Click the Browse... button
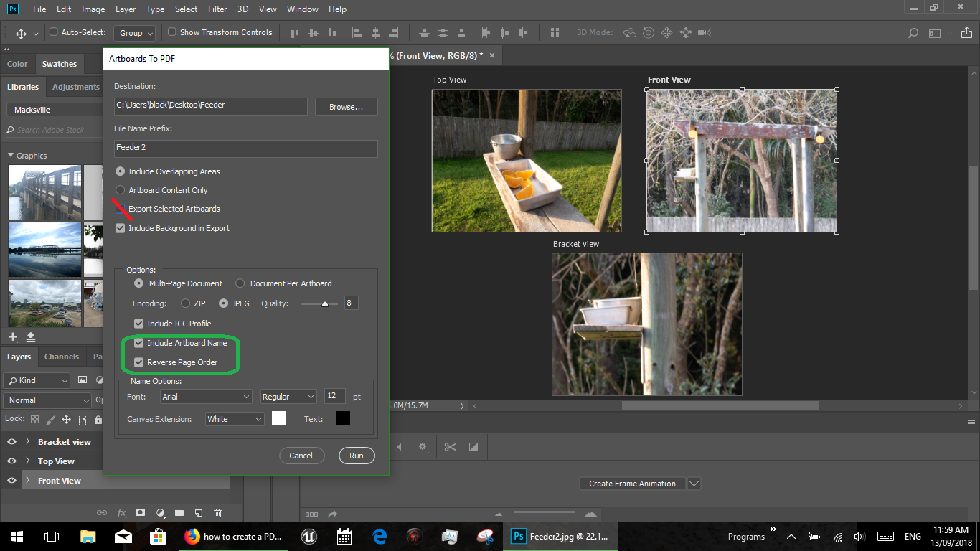This screenshot has width=980, height=551. (346, 107)
